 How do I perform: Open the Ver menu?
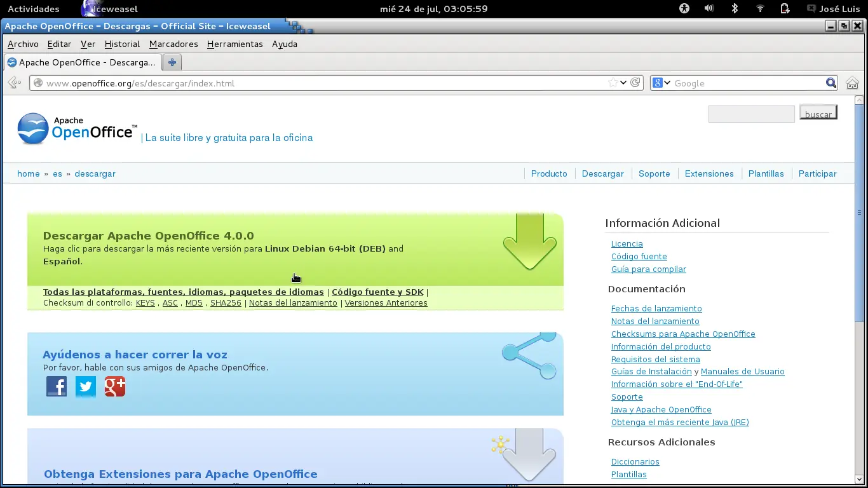tap(88, 44)
